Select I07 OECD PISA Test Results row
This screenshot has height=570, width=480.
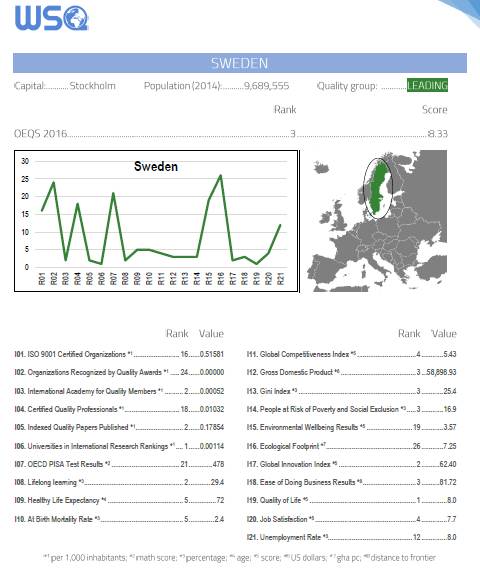click(x=119, y=464)
